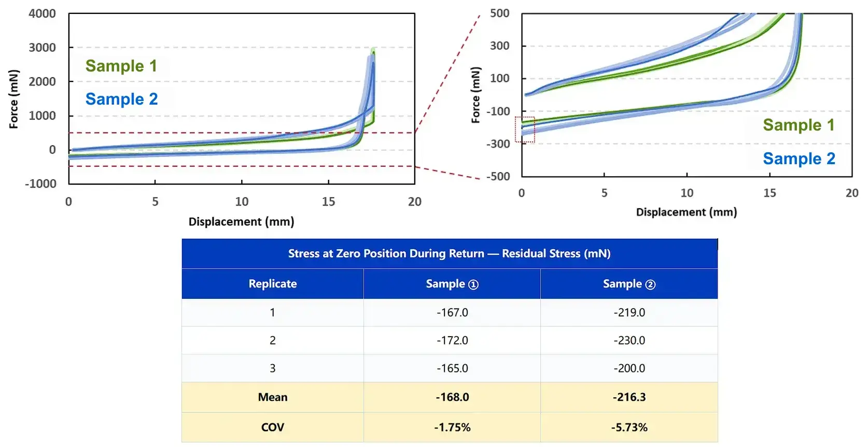
Task: Click the COV value -5.73%
Action: point(629,427)
